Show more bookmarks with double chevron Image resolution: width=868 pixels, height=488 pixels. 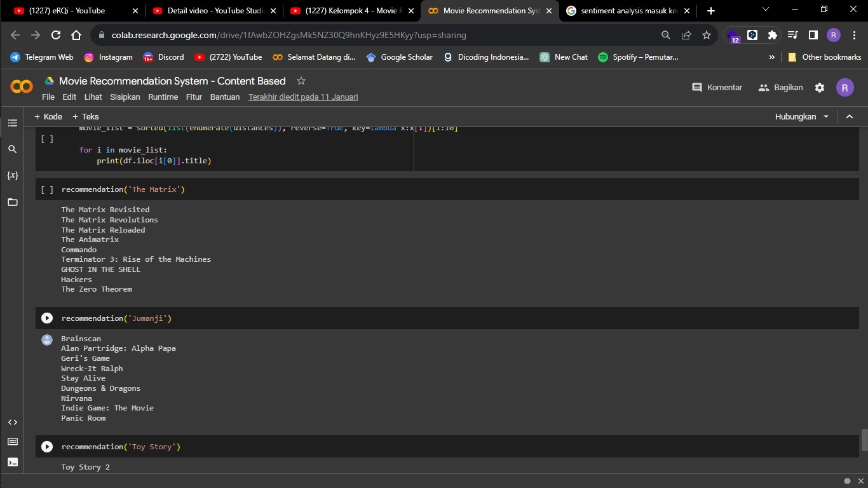click(772, 57)
